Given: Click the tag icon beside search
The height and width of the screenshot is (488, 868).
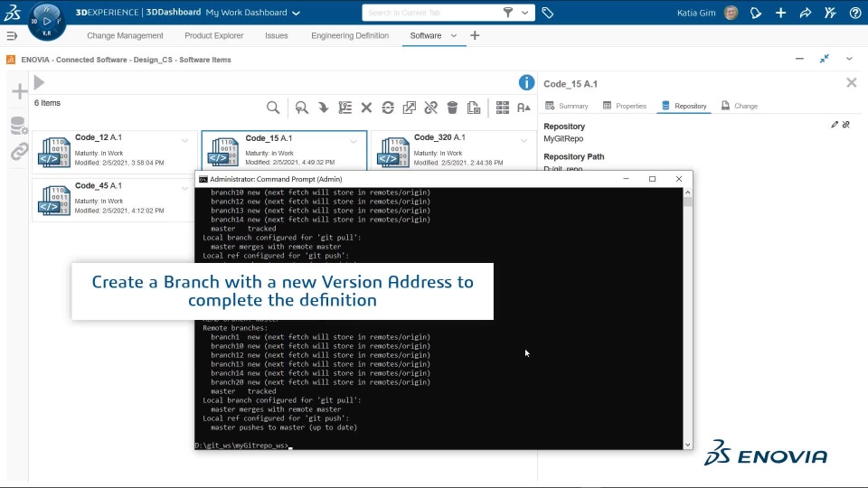Looking at the screenshot, I should point(548,13).
